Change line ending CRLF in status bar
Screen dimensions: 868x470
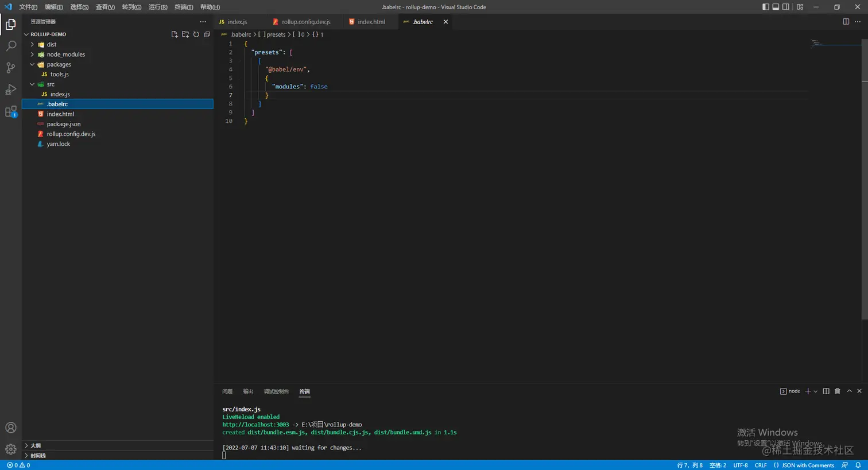coord(761,465)
